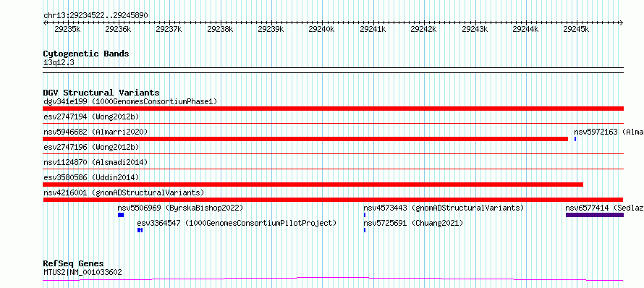This screenshot has height=288, width=644.
Task: Click the 29237k ruler tick label
Action: (169, 29)
